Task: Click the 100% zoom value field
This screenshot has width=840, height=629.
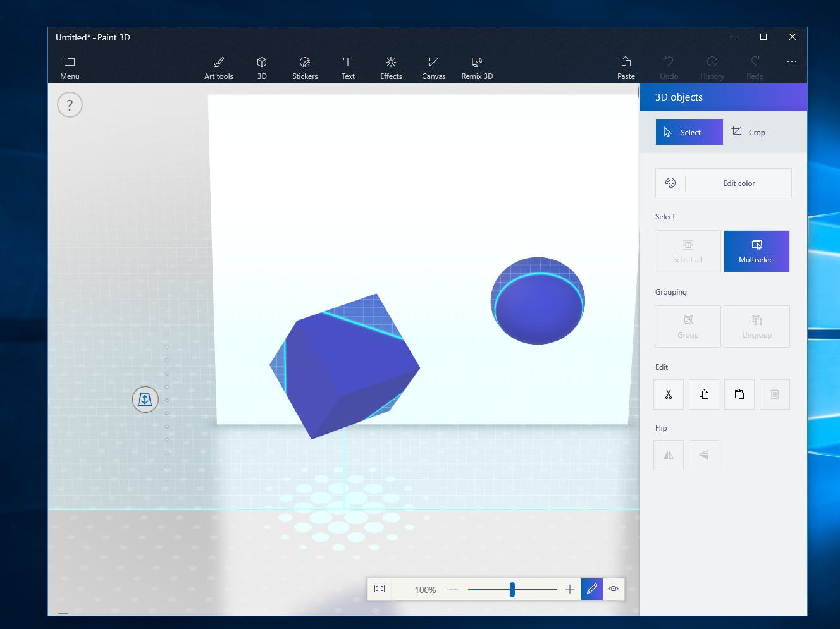Action: pos(425,590)
